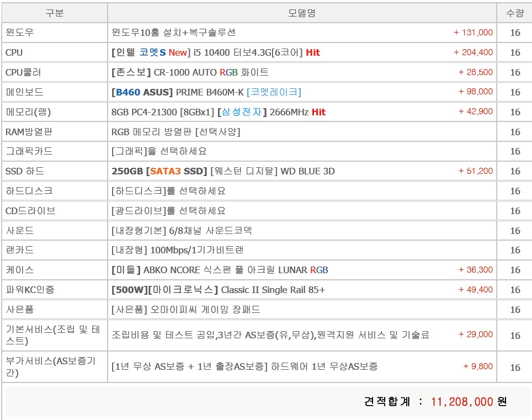Image resolution: width=532 pixels, height=420 pixels.
Task: Click the '+ 42,900' price
Action: [x=476, y=111]
